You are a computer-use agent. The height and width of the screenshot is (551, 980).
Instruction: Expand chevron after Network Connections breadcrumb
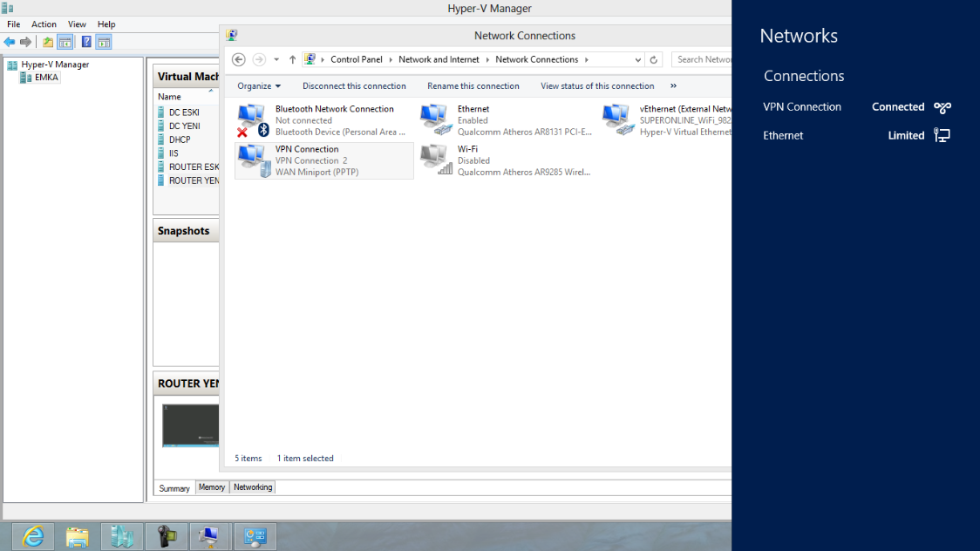pyautogui.click(x=586, y=59)
